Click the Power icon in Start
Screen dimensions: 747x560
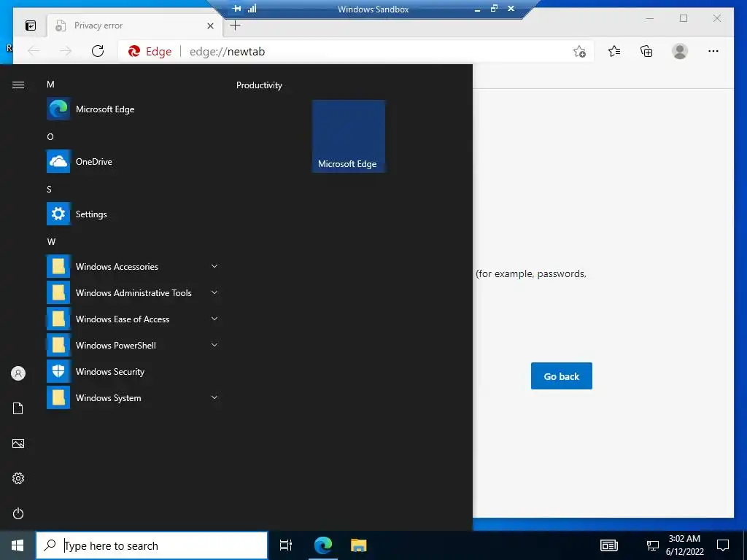18,513
